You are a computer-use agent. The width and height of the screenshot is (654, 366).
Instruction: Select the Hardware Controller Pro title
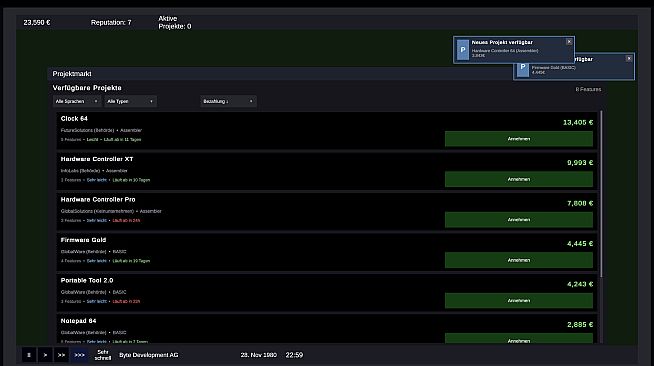98,200
